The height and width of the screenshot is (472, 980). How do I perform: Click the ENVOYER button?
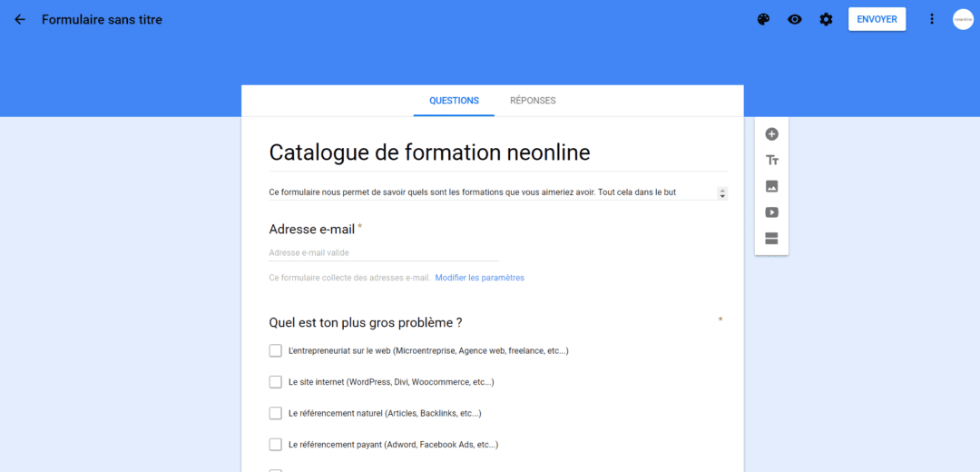point(877,19)
